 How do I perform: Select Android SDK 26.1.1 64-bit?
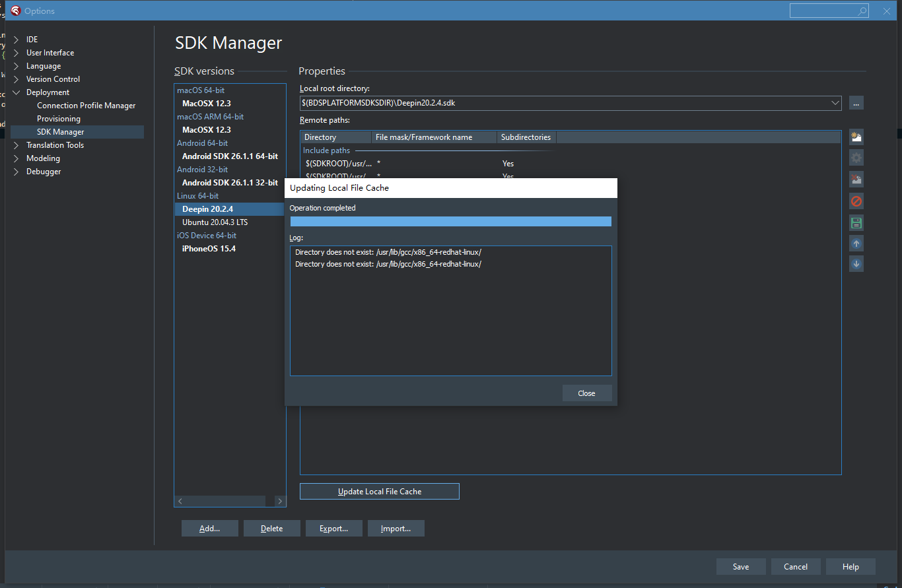coord(230,156)
